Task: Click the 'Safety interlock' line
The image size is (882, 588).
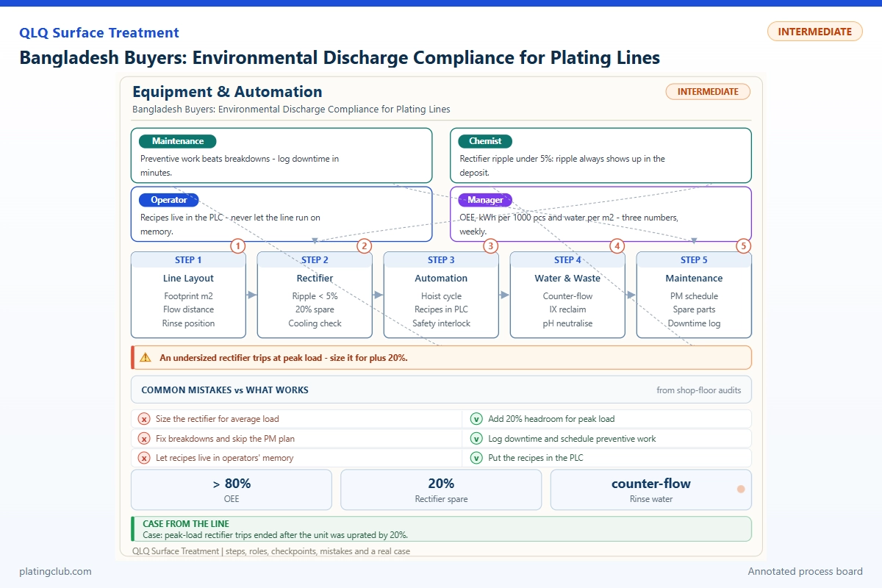Action: pyautogui.click(x=441, y=323)
